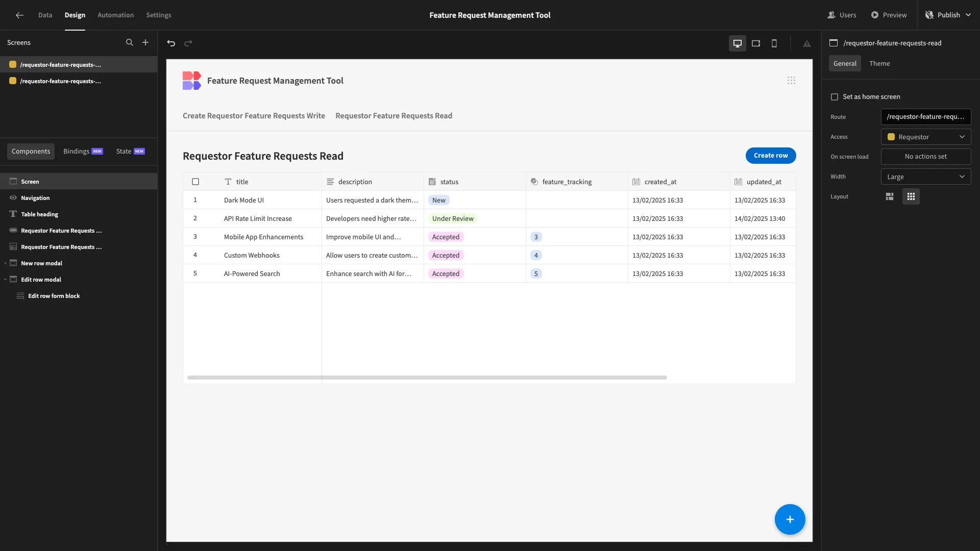Open the Settings tab
Viewport: 980px width, 551px height.
click(159, 15)
